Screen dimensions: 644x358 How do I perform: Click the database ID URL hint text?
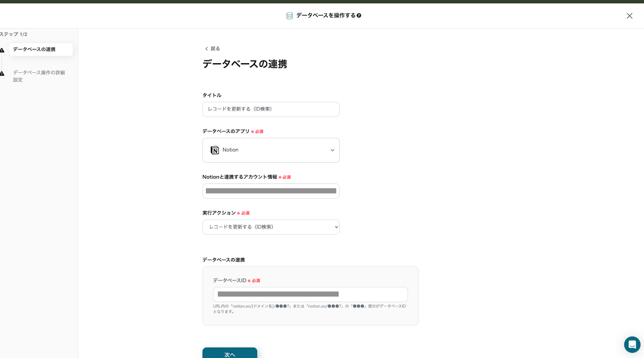tap(309, 309)
